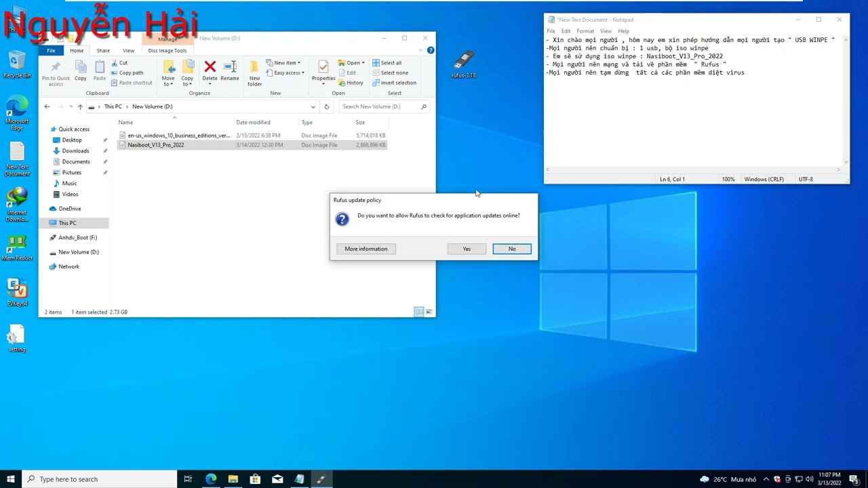Click Paste shortcut in ribbon
This screenshot has height=488, width=868.
(132, 83)
